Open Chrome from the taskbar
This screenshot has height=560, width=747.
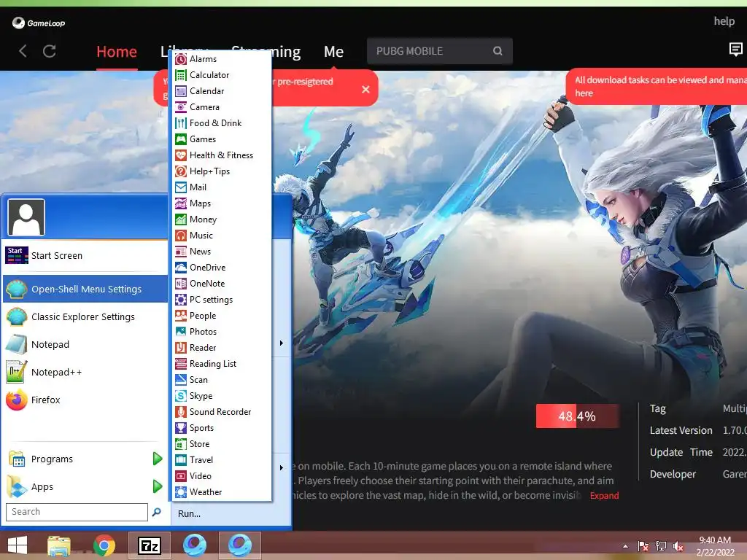[x=104, y=545]
